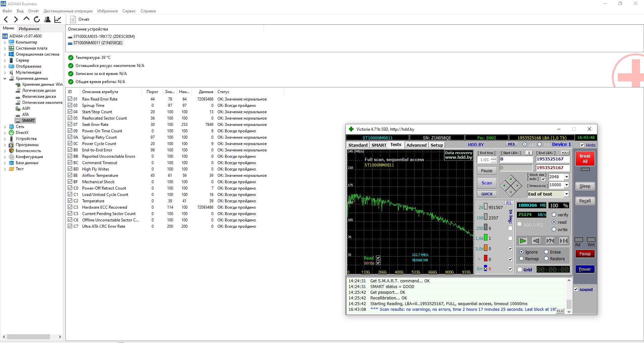The image size is (644, 343).
Task: Uncheck the Temperature attribute row checkbox
Action: (70, 201)
